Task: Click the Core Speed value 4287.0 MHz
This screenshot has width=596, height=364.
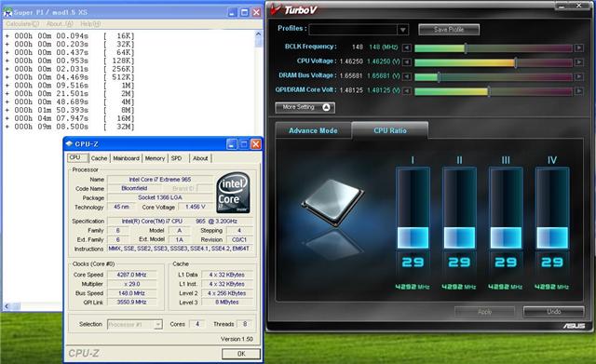Action: [131, 275]
